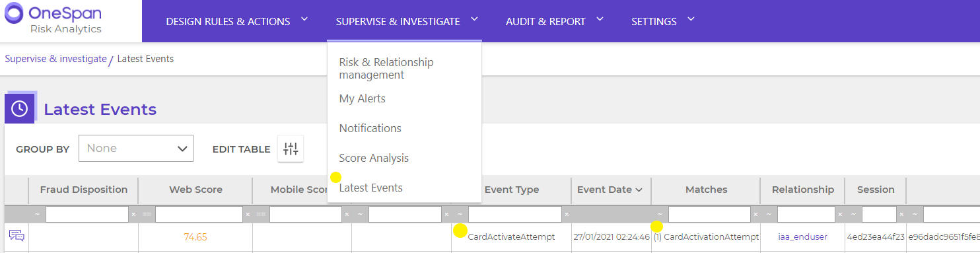This screenshot has width=980, height=253.
Task: Focus the Mobile Score filter input
Action: [x=305, y=215]
